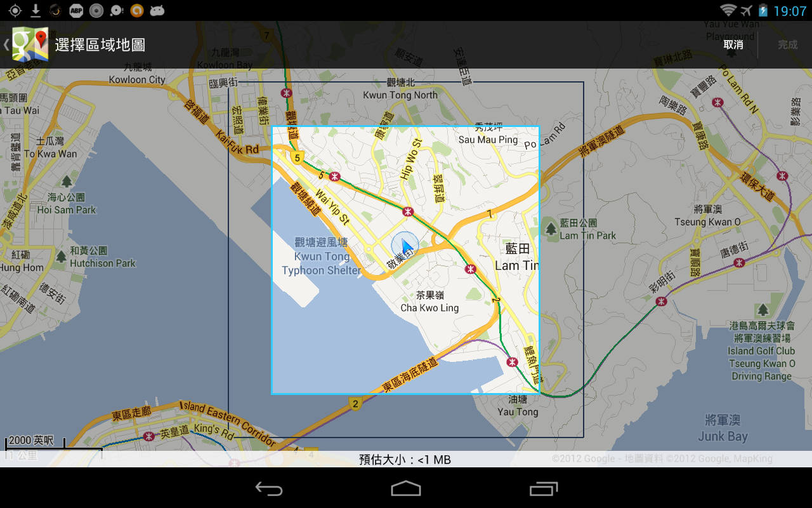Tap the Yau Tong MTR station marker
The width and height of the screenshot is (812, 508).
coord(511,363)
